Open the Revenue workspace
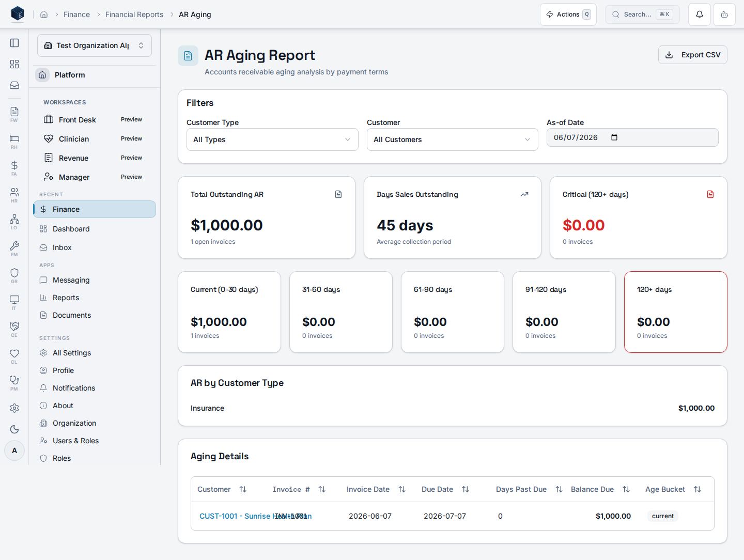This screenshot has height=560, width=744. pyautogui.click(x=95, y=158)
